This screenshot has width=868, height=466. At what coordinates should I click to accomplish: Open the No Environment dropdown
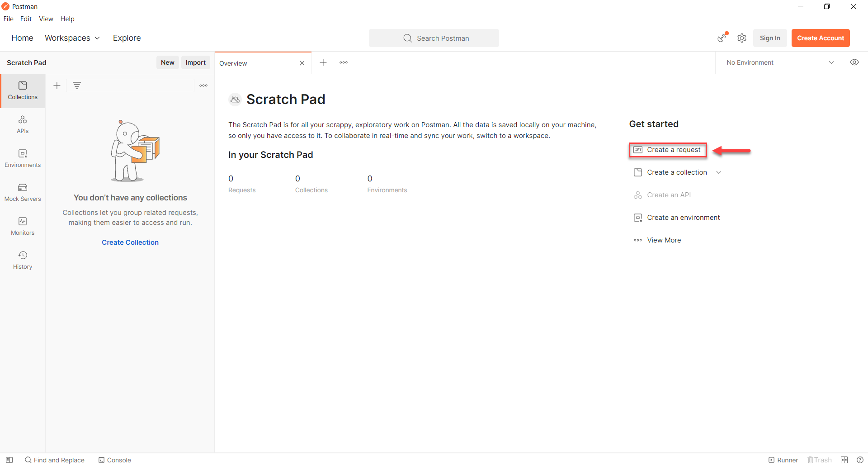pos(780,62)
